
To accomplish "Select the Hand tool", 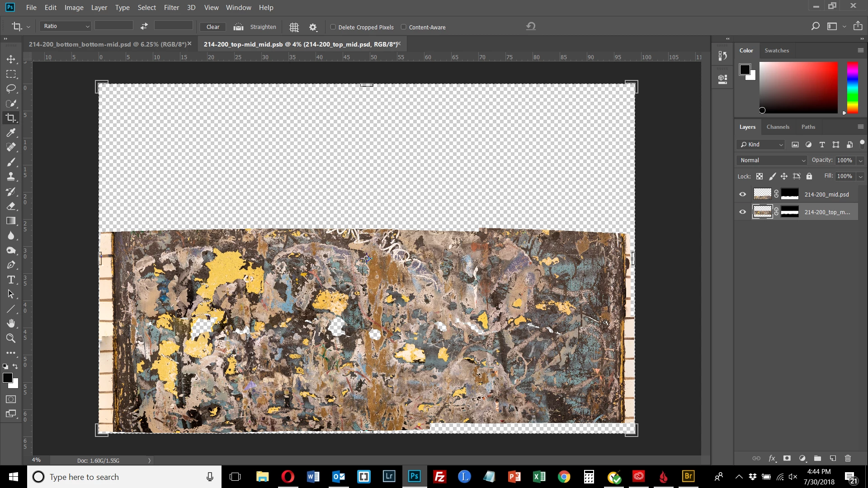I will tap(11, 324).
